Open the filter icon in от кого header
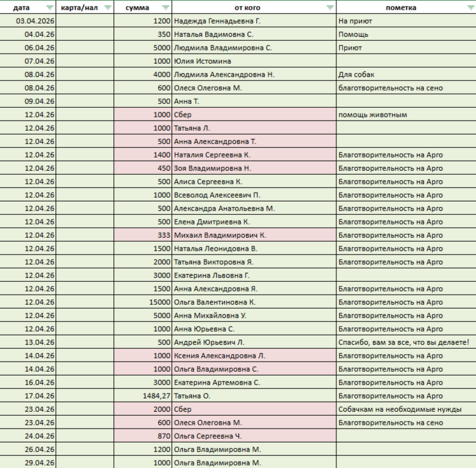Image resolution: width=476 pixels, height=468 pixels. click(330, 8)
